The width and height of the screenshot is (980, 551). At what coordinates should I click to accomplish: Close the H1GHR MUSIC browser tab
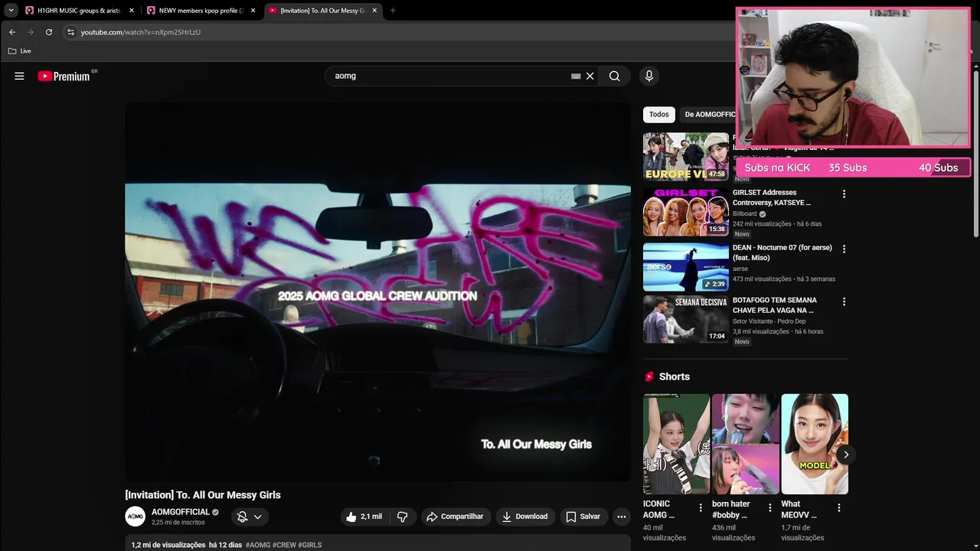[x=132, y=11]
